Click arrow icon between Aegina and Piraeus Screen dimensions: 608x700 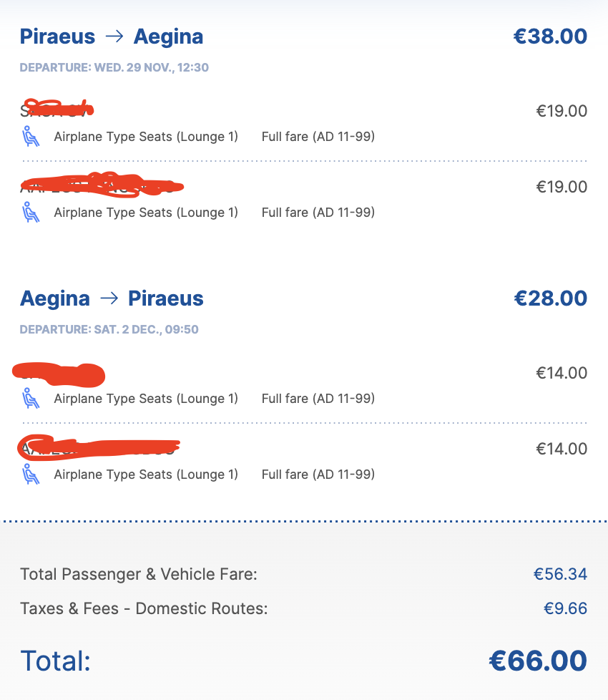click(x=109, y=298)
